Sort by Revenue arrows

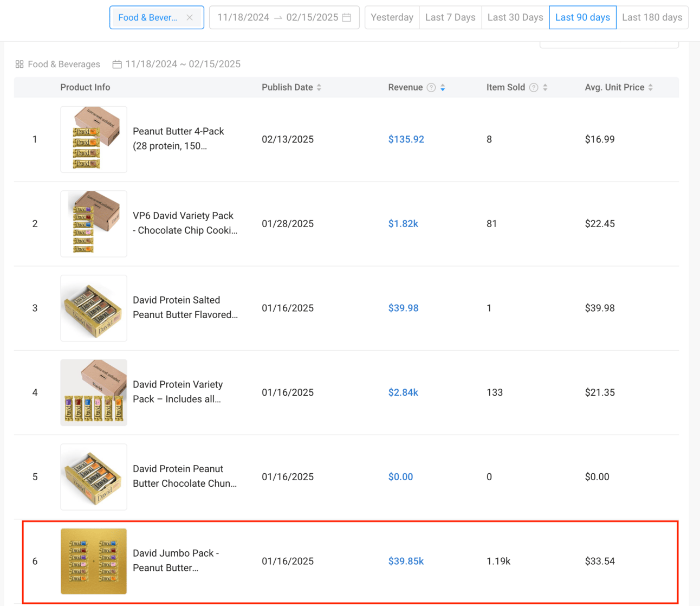coord(443,87)
